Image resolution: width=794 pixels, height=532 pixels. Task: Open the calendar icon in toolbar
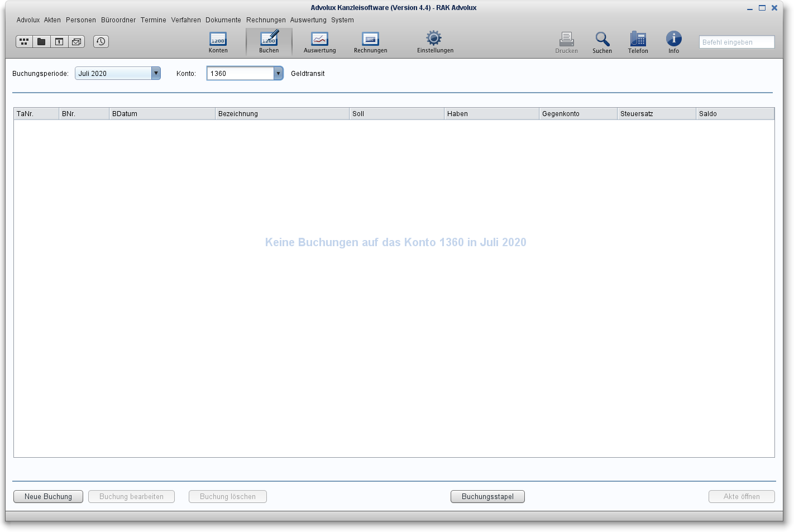point(59,41)
